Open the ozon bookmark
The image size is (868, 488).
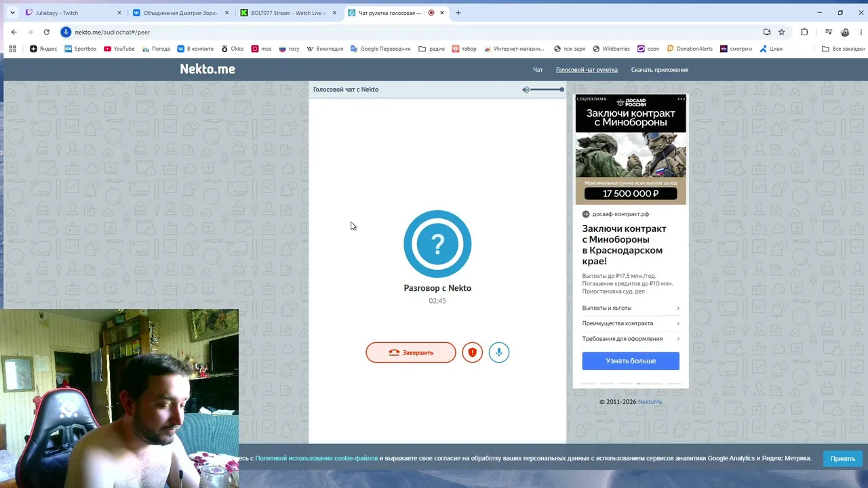tap(648, 49)
